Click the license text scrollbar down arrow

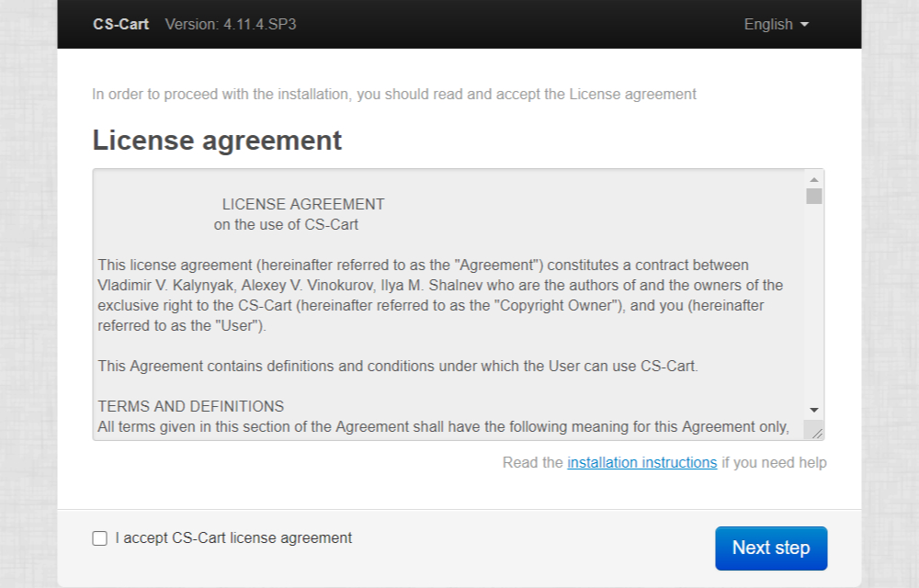click(x=813, y=410)
